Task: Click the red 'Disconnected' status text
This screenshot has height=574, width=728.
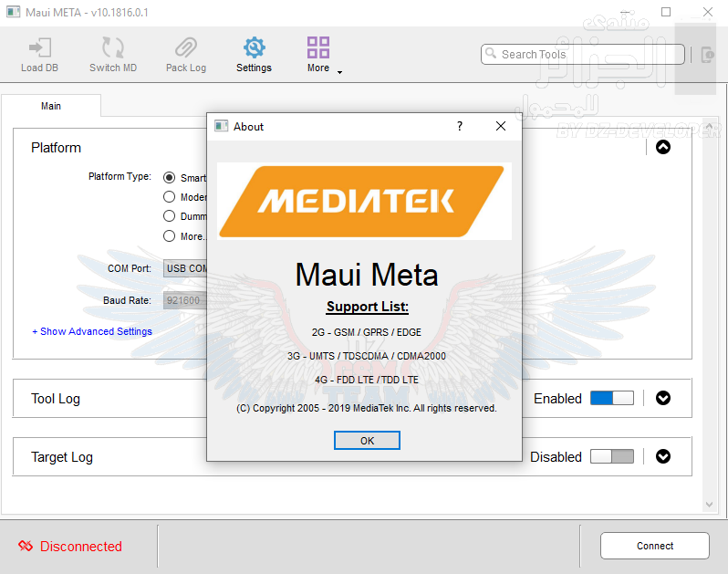Action: pos(81,546)
